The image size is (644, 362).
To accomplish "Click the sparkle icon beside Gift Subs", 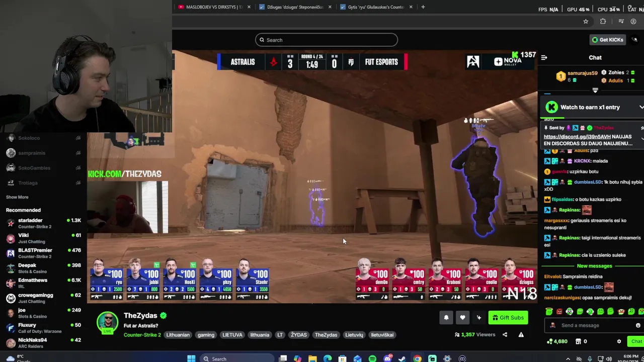I will (x=479, y=318).
